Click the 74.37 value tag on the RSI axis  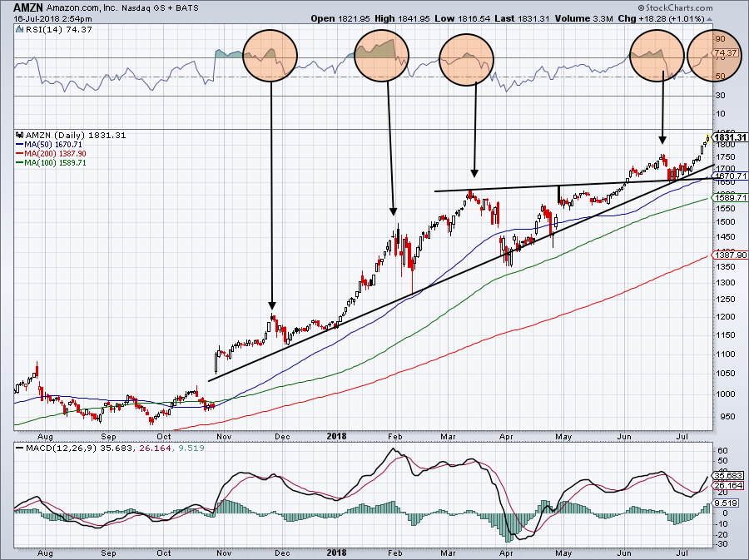point(726,52)
